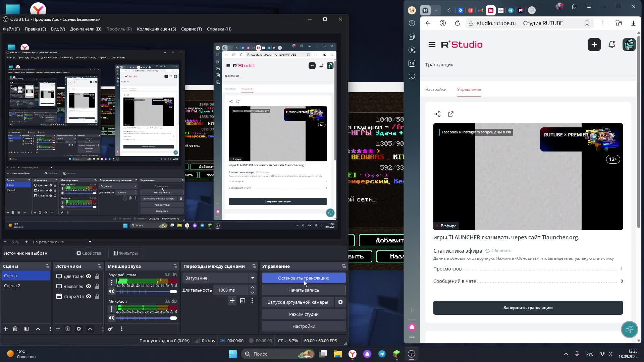Expand the Затухание transition dropdown
Screen dimensions: 644x362
tap(253, 278)
